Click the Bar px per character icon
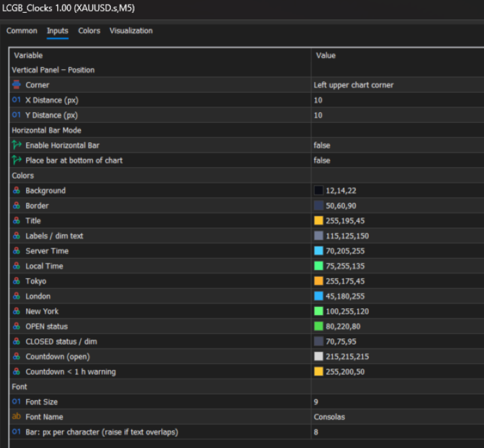The image size is (484, 448). [16, 432]
